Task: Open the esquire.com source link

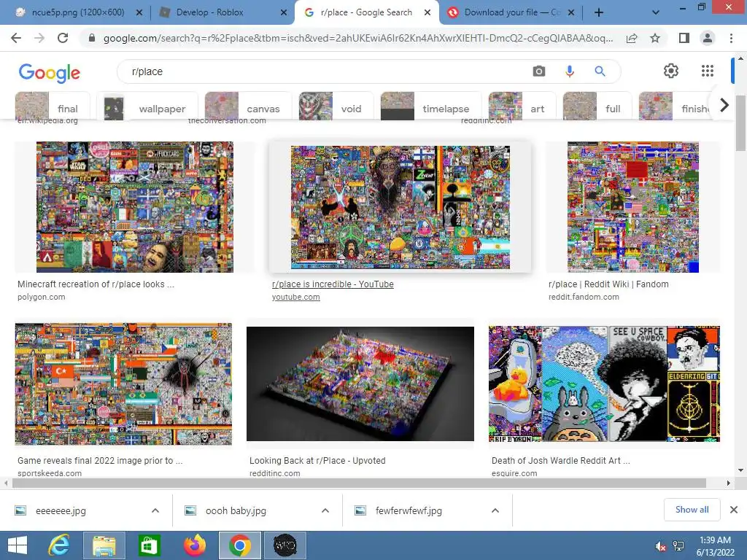Action: [x=514, y=473]
